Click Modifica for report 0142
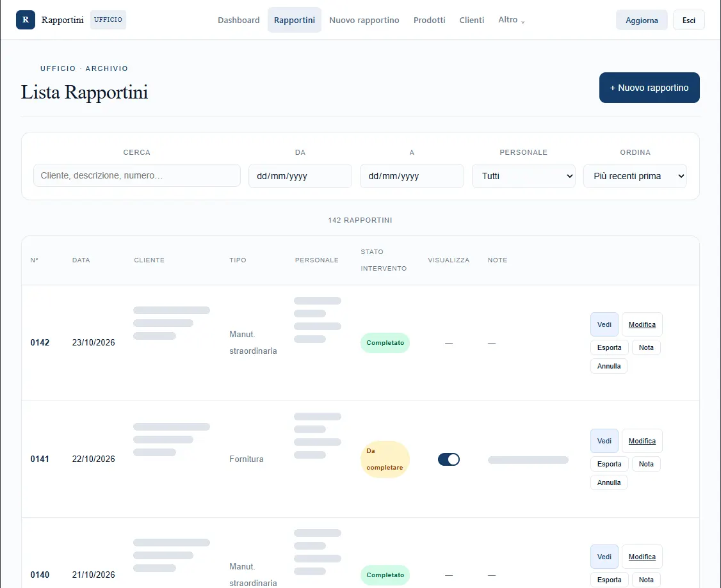721x588 pixels. tap(642, 325)
